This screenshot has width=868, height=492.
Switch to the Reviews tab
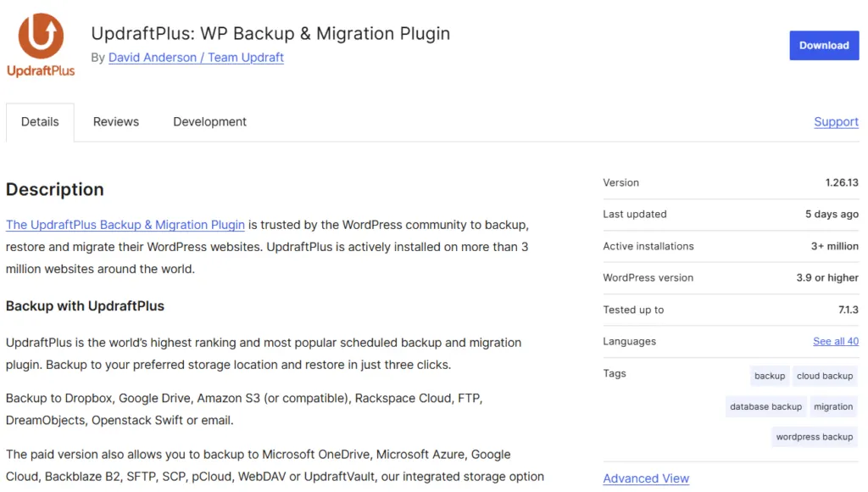click(115, 122)
